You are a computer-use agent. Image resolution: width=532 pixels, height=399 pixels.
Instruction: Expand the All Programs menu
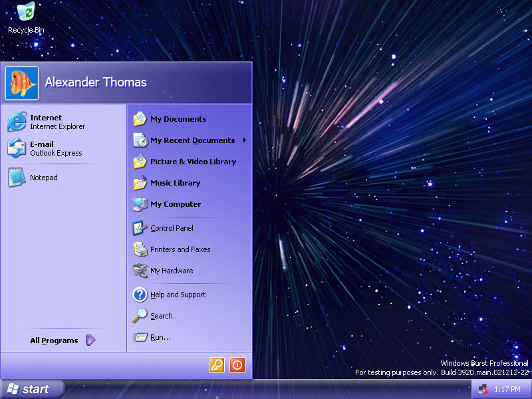(54, 340)
